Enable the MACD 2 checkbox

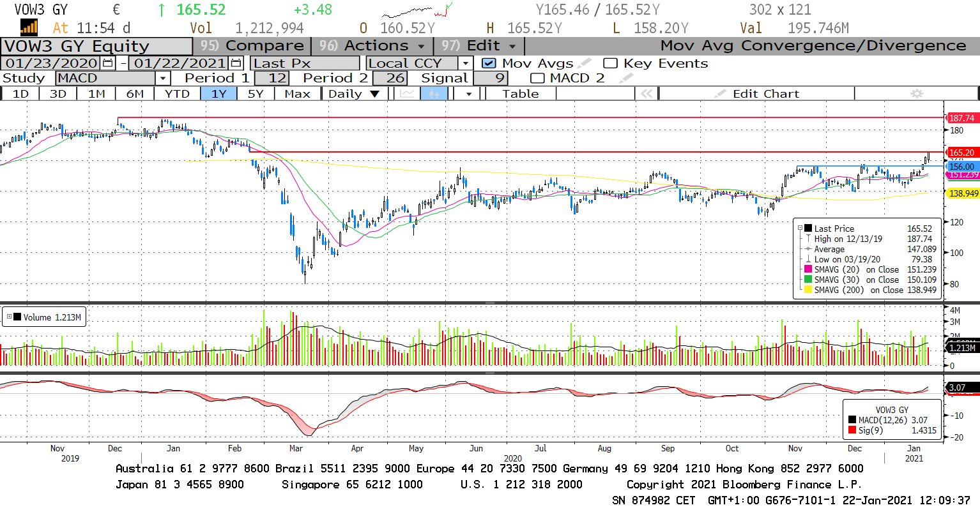pyautogui.click(x=537, y=78)
